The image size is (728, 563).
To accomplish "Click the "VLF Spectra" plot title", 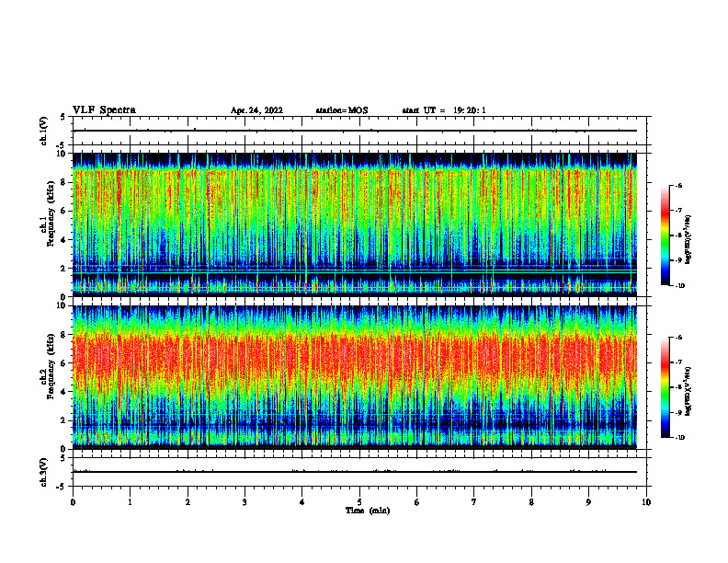I will click(x=104, y=110).
